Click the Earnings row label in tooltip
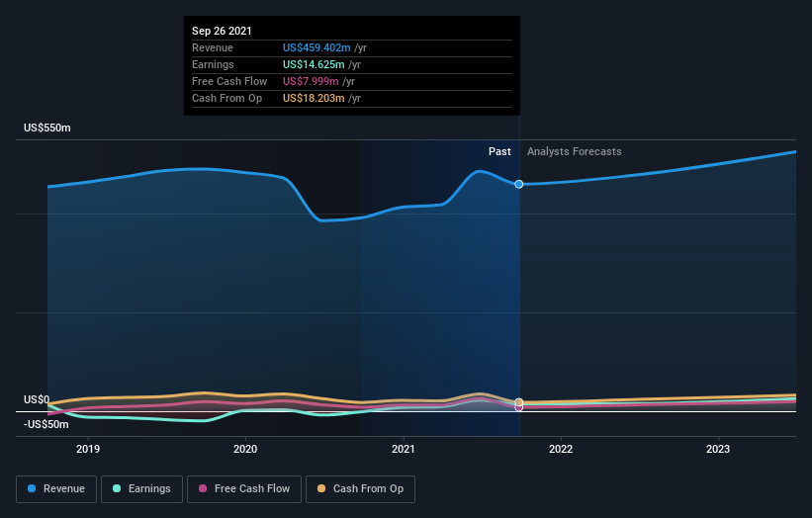Screen dimensions: 812x518 pyautogui.click(x=213, y=64)
